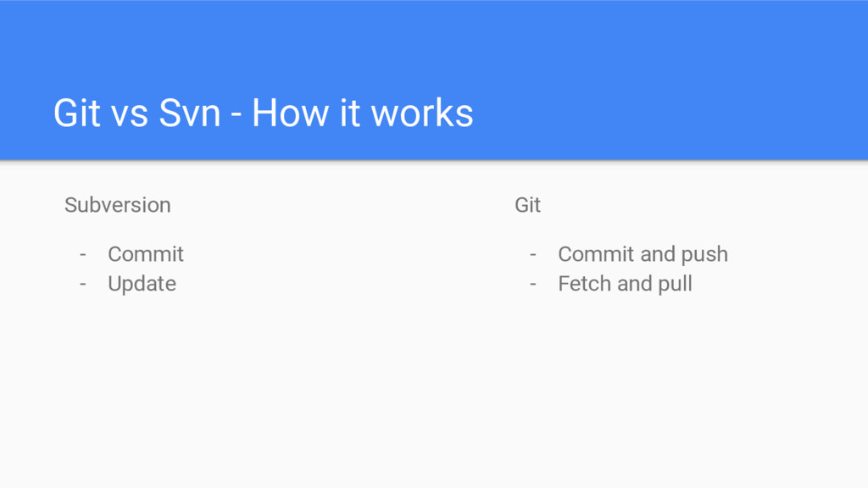Click the dash before "Update"
The width and height of the screenshot is (868, 488).
point(83,285)
